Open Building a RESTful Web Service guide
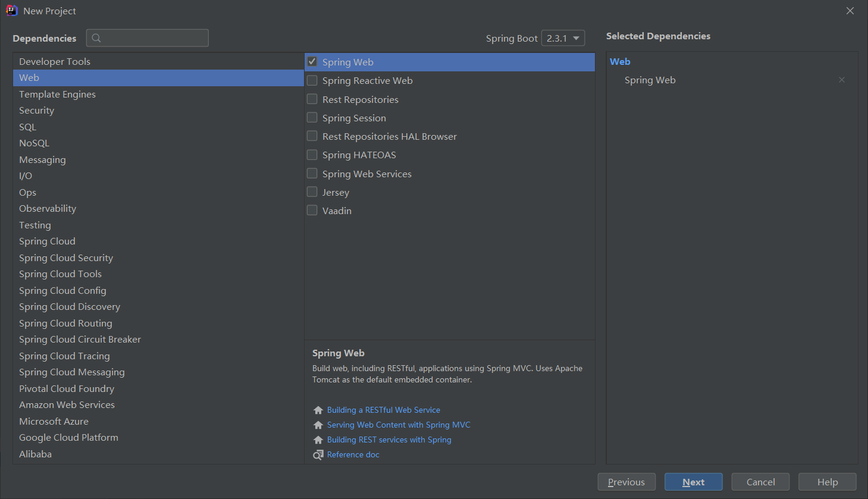The height and width of the screenshot is (499, 868). (384, 410)
